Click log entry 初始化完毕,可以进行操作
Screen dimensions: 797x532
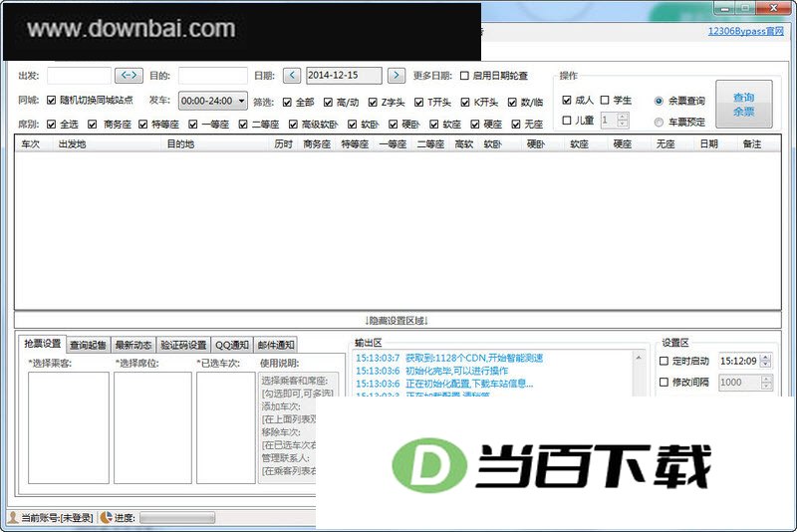[456, 371]
